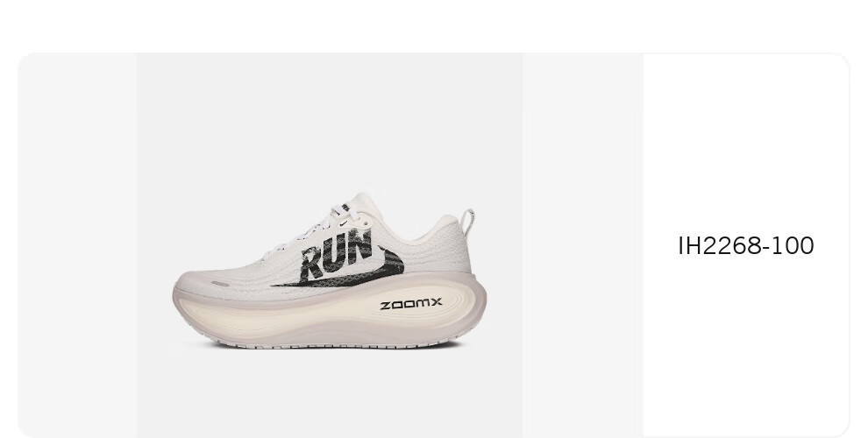The image size is (868, 438).
Task: Click the light gray strip right of image
Action: pyautogui.click(x=582, y=245)
